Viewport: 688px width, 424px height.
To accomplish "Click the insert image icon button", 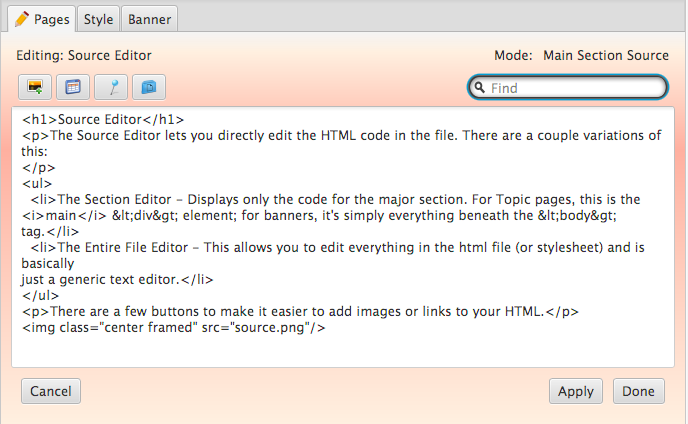I will [x=34, y=87].
